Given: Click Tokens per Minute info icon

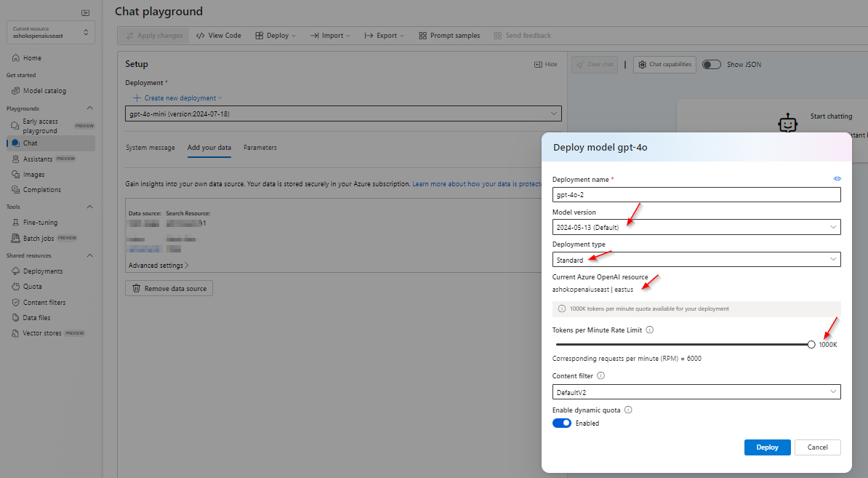Looking at the screenshot, I should tap(650, 330).
